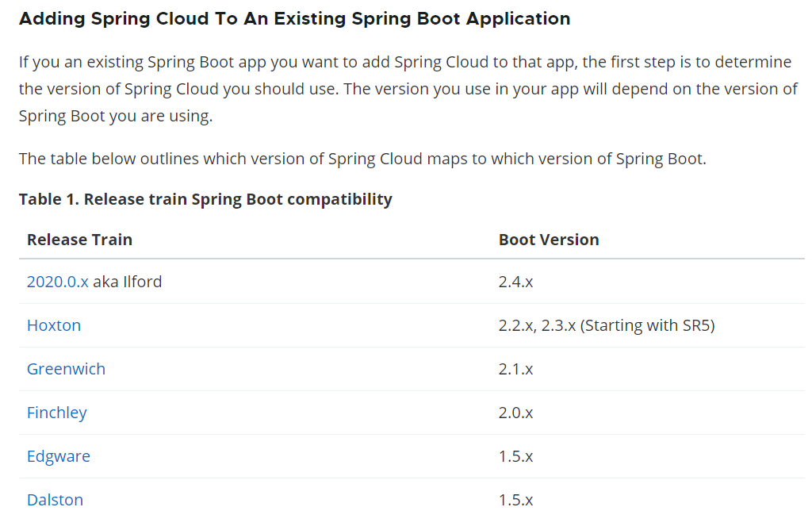
Task: Click the Boot Version column header
Action: [549, 240]
